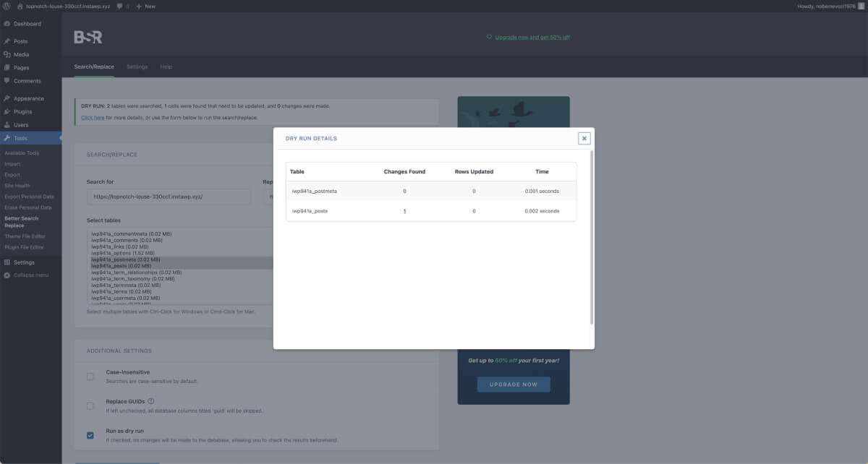Open the Site Health submenu item
Viewport: 868px width, 464px height.
(x=17, y=186)
